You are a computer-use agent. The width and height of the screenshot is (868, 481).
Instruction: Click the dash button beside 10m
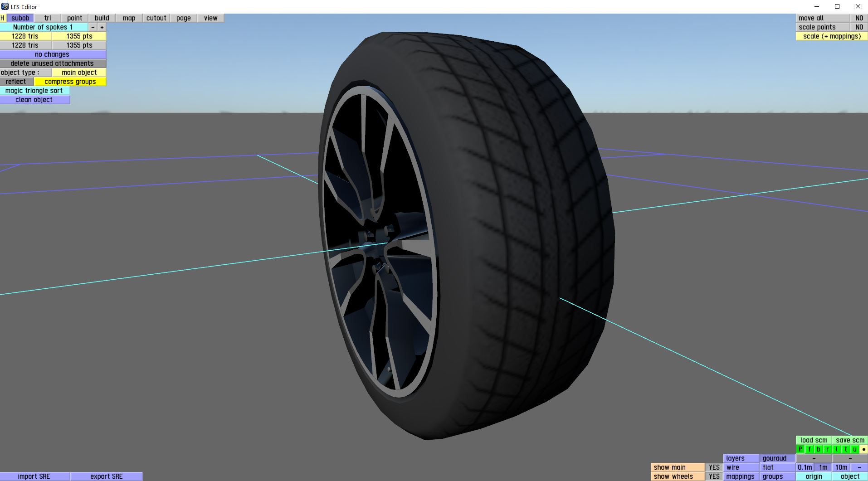click(859, 467)
